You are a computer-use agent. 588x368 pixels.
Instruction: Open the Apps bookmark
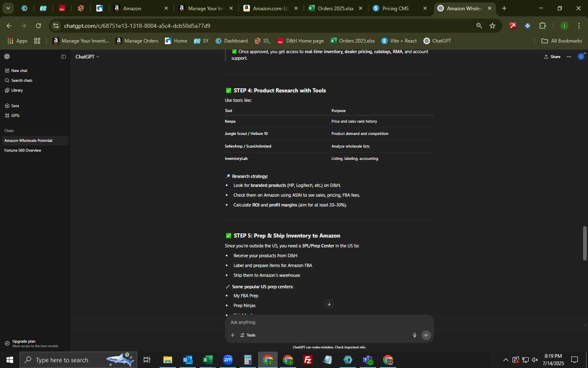18,41
